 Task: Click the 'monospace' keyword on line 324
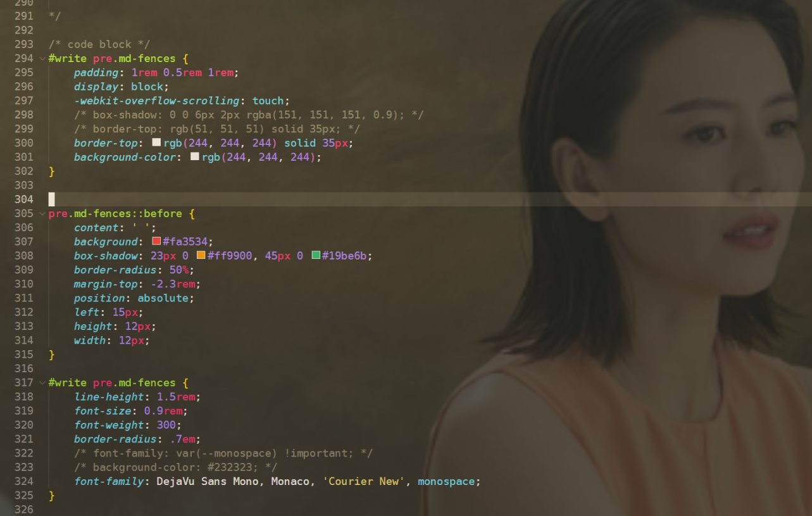click(x=446, y=481)
